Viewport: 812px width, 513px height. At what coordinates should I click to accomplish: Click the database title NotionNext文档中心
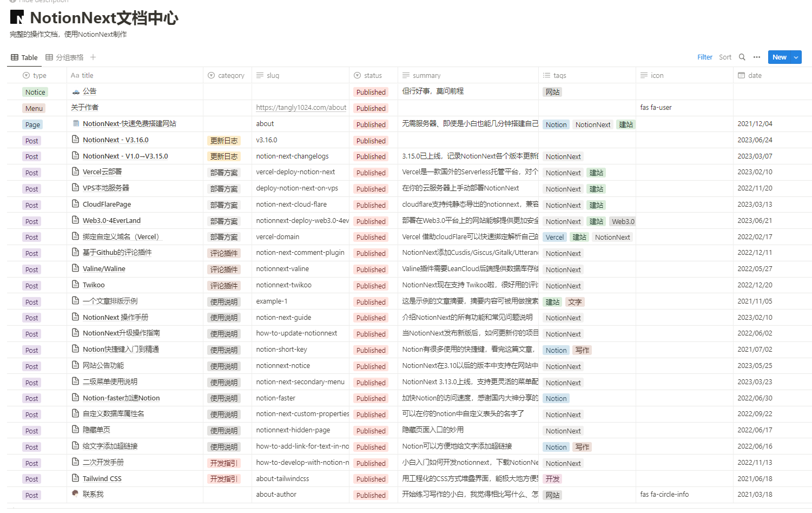(104, 18)
